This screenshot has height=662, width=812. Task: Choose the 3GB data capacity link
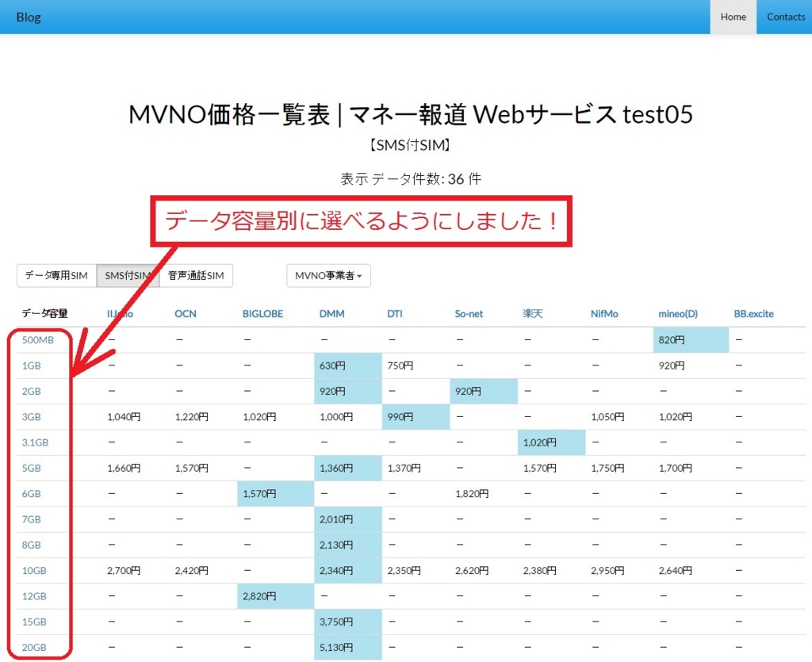pyautogui.click(x=31, y=417)
